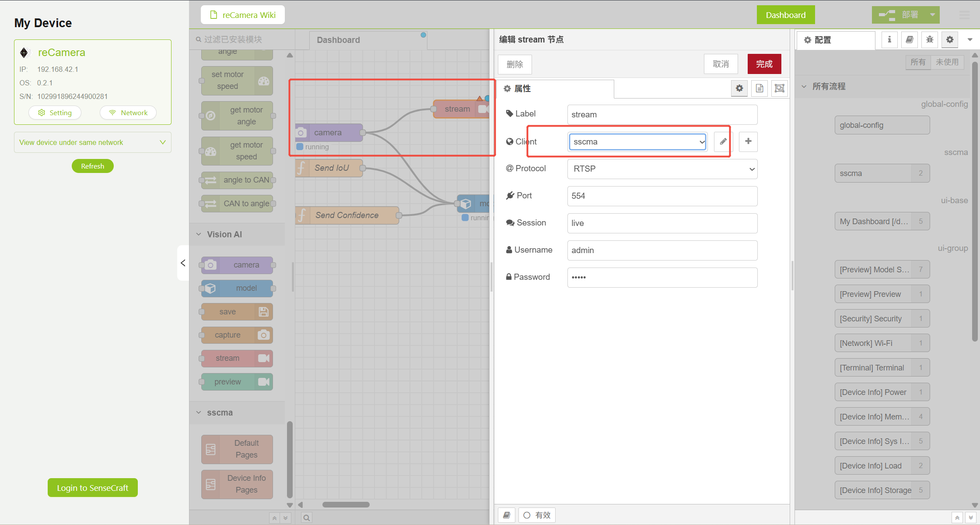This screenshot has height=525, width=980.
Task: Select the 属性 properties tab
Action: (522, 89)
